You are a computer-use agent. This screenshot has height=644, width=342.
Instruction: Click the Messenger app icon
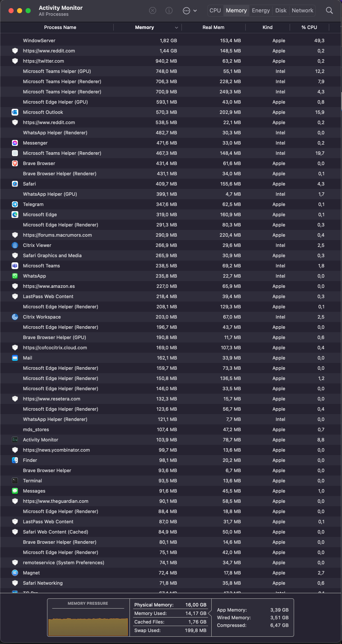coord(15,143)
